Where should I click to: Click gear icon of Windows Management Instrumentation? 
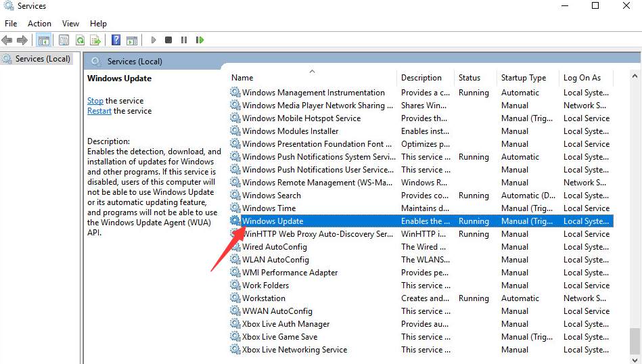click(235, 93)
